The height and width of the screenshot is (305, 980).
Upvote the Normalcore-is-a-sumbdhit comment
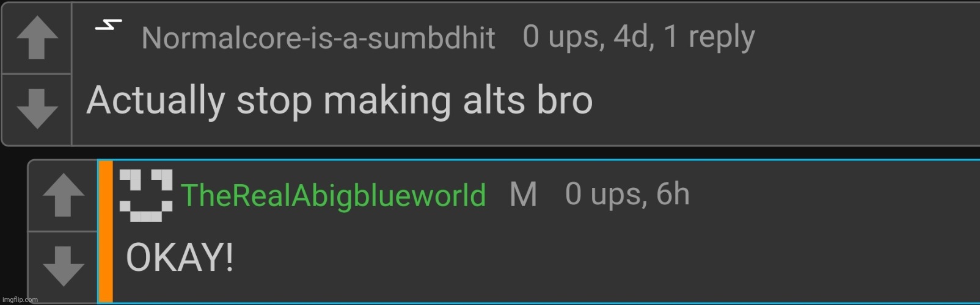(37, 38)
